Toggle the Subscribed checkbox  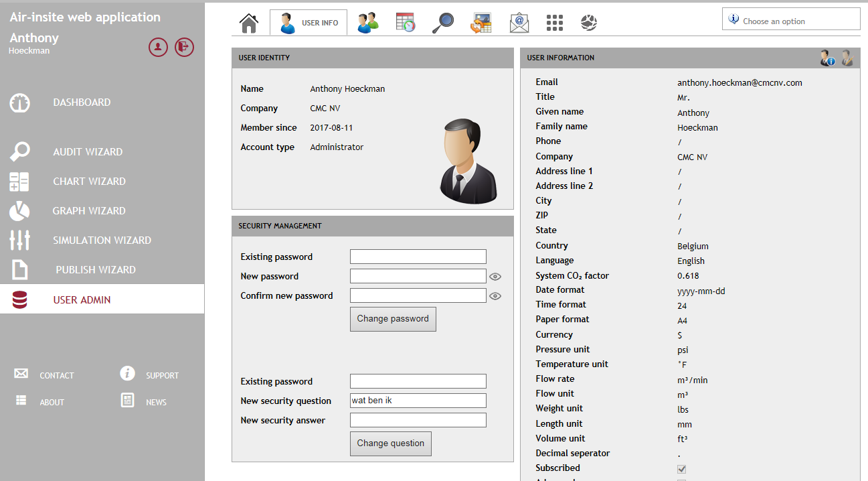click(x=681, y=469)
